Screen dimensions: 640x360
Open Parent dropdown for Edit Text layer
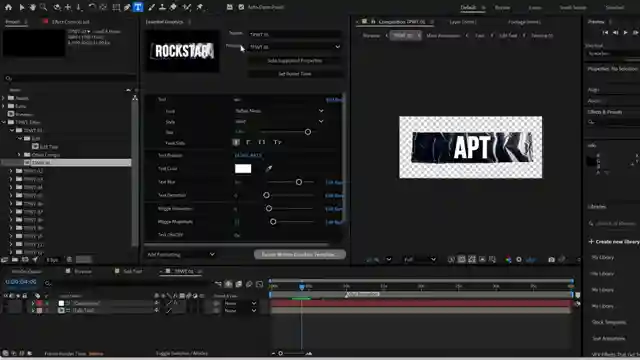(240, 311)
